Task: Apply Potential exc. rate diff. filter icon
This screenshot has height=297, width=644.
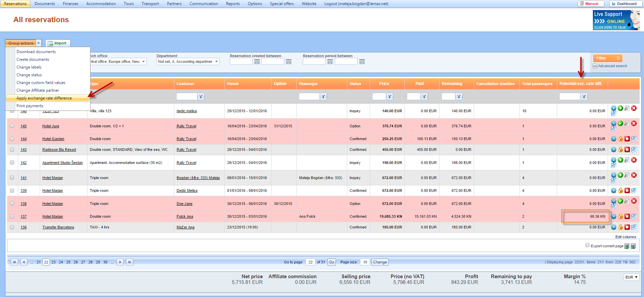Action: (584, 97)
